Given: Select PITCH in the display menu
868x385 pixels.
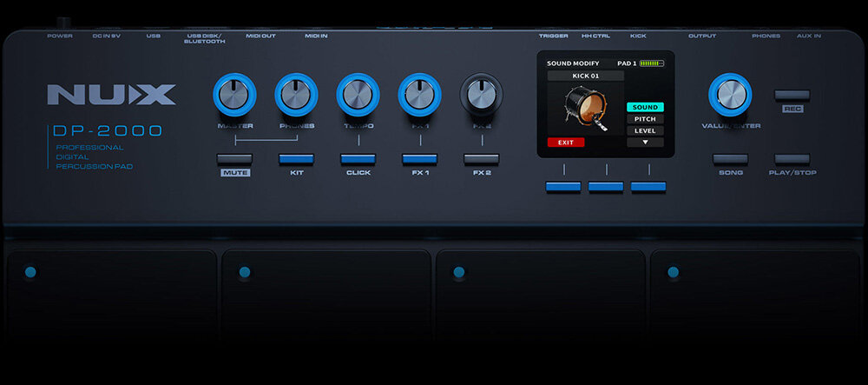Looking at the screenshot, I should click(645, 119).
